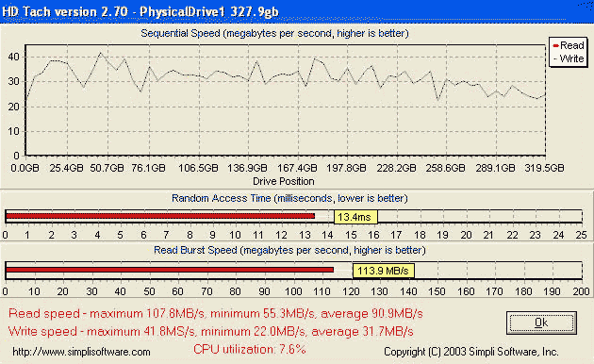The height and width of the screenshot is (364, 594).
Task: Click the 40 value on speed axis
Action: click(x=13, y=57)
